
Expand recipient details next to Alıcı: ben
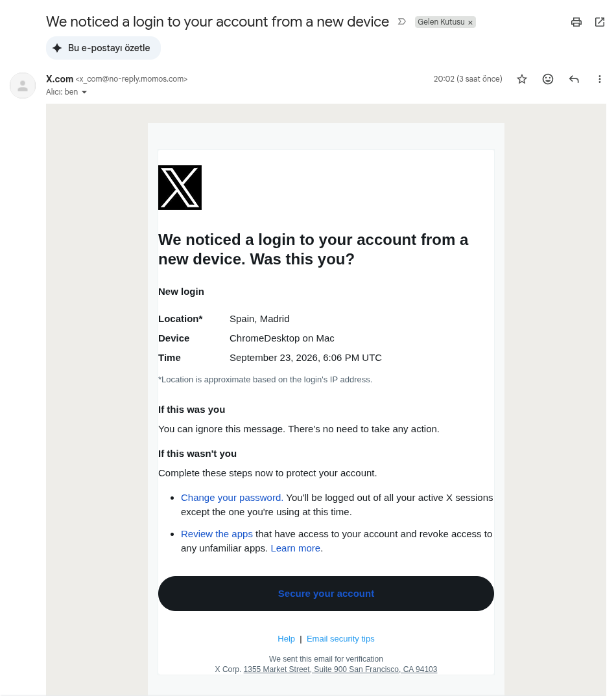[84, 92]
